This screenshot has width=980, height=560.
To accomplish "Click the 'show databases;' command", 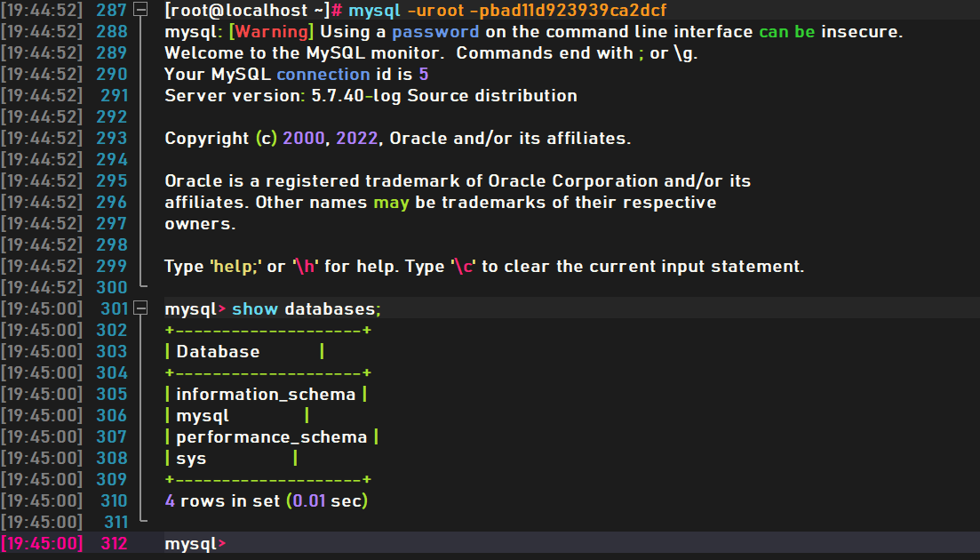I will [x=307, y=308].
